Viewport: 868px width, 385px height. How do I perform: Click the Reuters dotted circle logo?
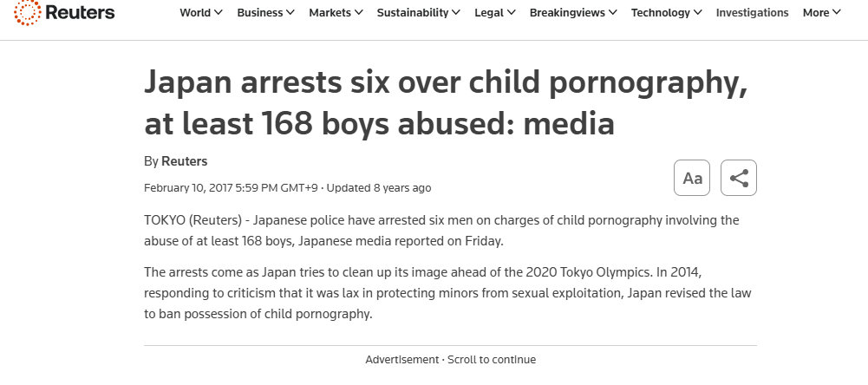click(x=26, y=12)
